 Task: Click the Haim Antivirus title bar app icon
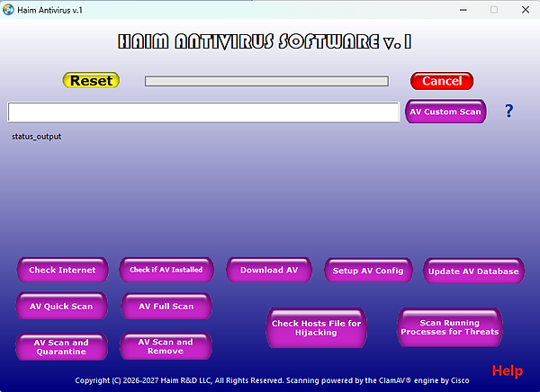[x=8, y=10]
